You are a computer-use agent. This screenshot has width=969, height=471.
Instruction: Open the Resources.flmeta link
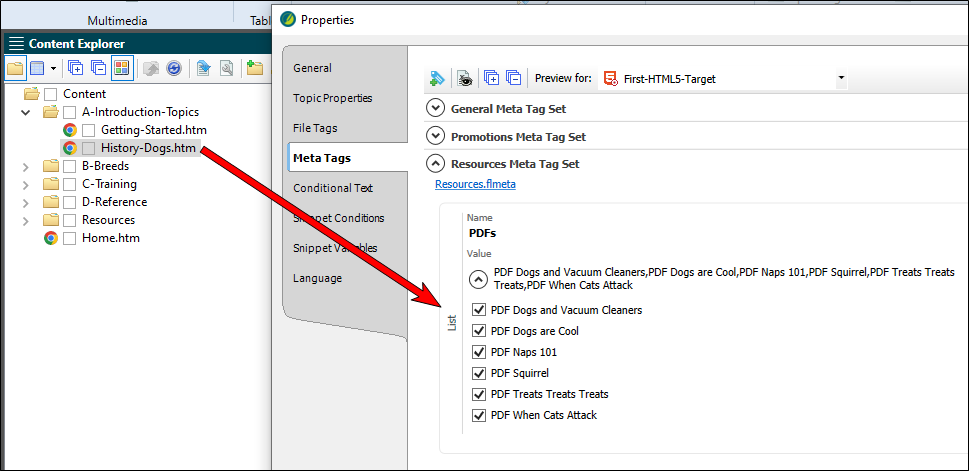(475, 184)
